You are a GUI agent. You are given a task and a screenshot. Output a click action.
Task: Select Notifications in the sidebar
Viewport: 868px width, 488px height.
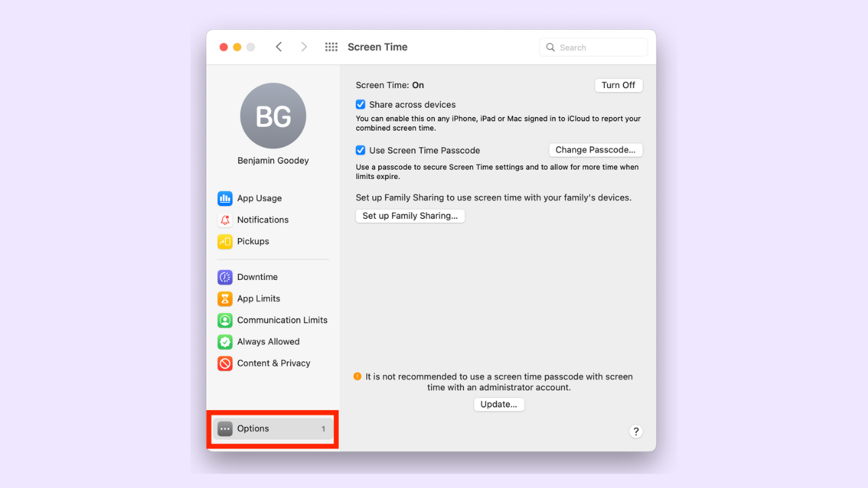click(x=275, y=220)
